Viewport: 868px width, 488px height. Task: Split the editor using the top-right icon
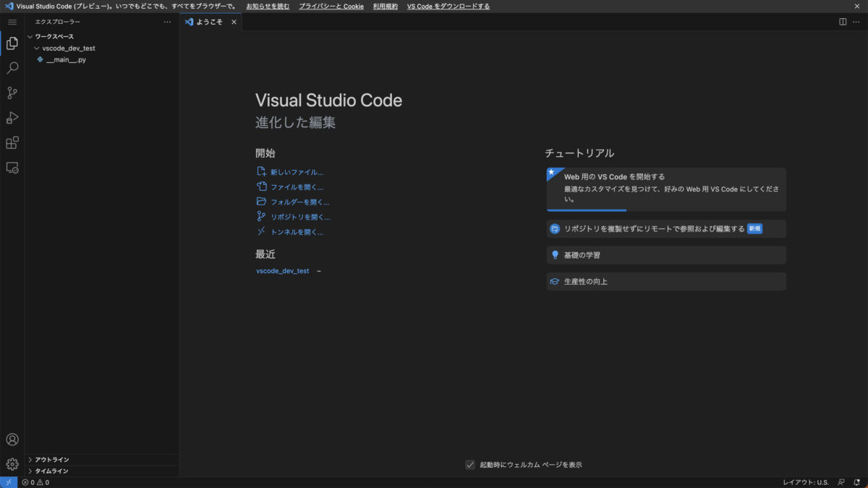point(842,22)
